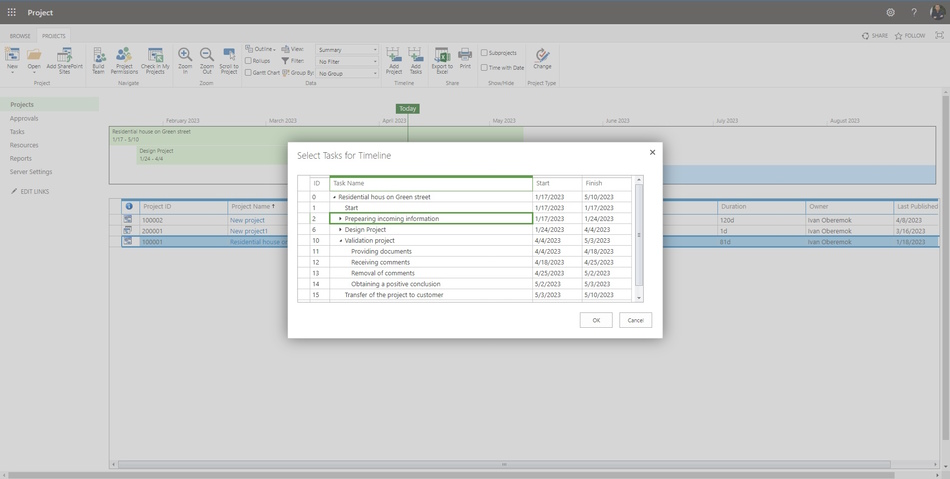The image size is (950, 479).
Task: Enable the Time with Date checkbox
Action: click(x=484, y=68)
